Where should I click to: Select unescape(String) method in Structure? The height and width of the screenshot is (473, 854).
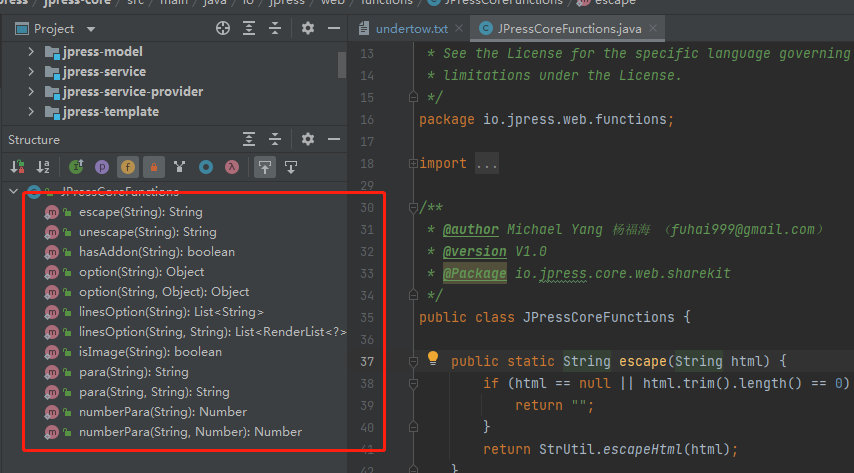point(148,232)
